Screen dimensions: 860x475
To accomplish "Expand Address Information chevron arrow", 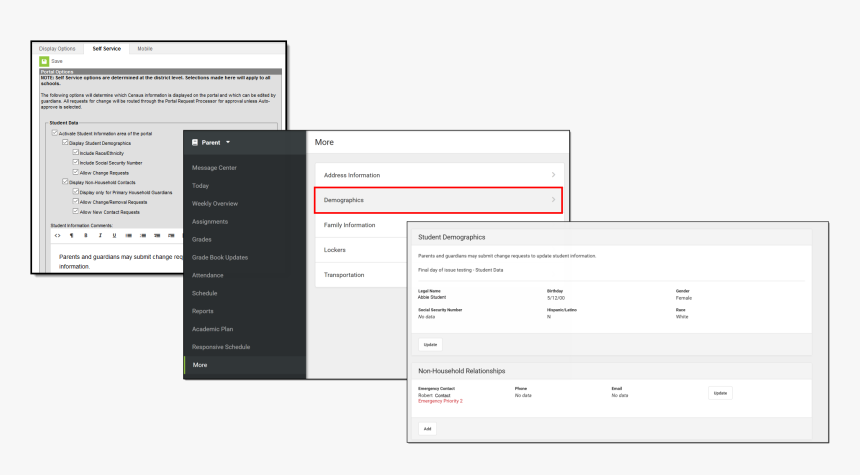I will pos(553,175).
